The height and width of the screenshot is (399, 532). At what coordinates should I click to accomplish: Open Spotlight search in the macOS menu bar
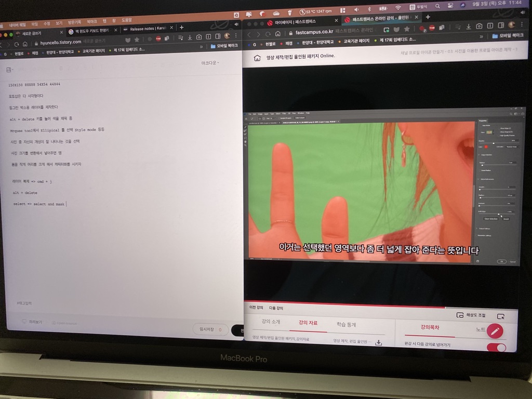coord(437,6)
